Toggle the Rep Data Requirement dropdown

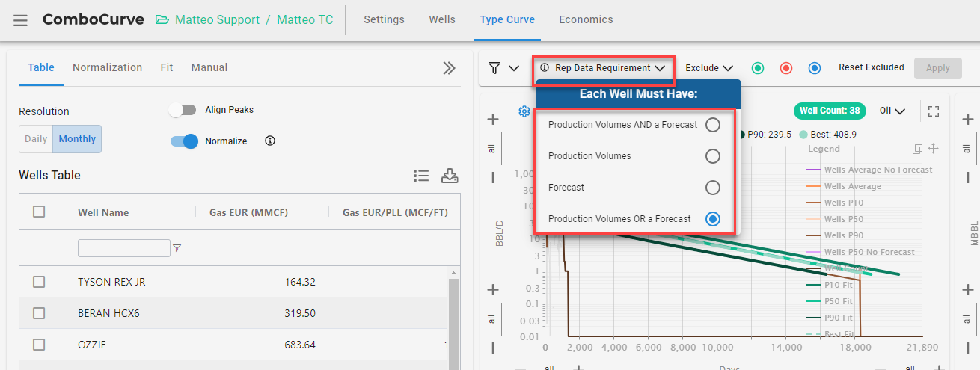602,68
